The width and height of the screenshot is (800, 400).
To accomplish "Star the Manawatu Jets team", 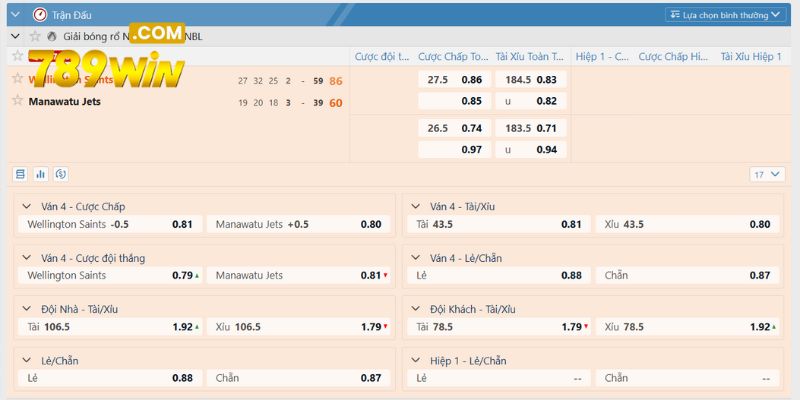I will click(17, 101).
